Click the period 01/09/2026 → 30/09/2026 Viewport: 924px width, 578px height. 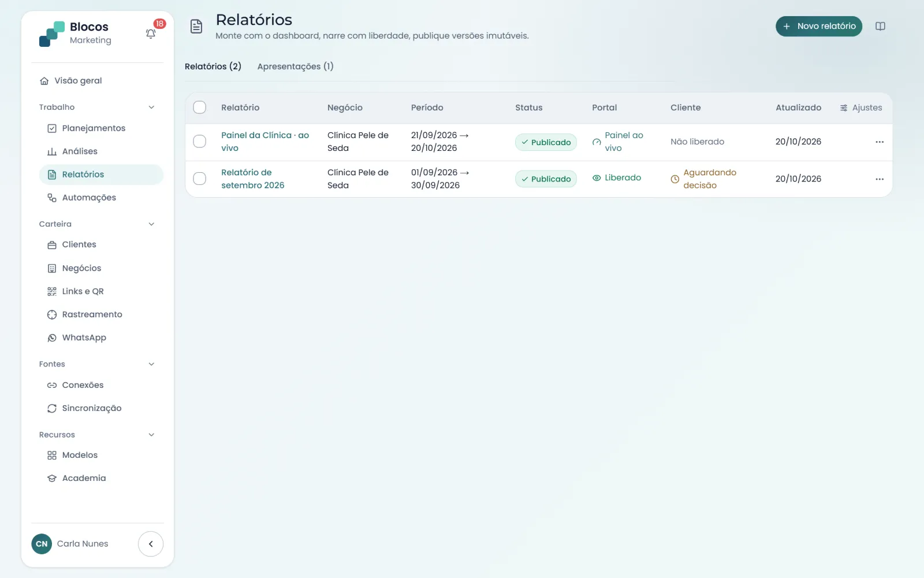point(440,179)
